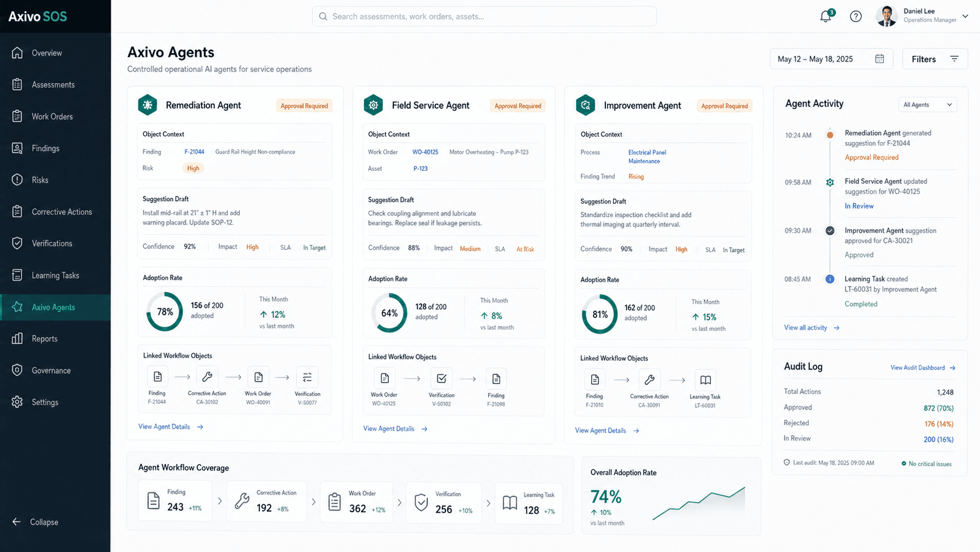This screenshot has height=552, width=980.
Task: Select the Work Order 362 coverage card
Action: (x=357, y=502)
